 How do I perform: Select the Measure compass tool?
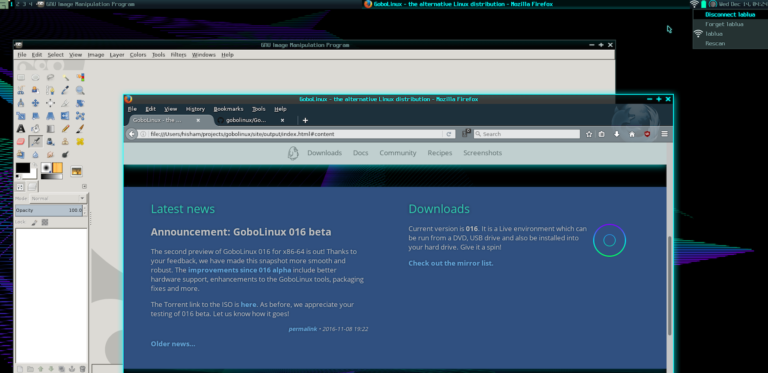[x=21, y=103]
